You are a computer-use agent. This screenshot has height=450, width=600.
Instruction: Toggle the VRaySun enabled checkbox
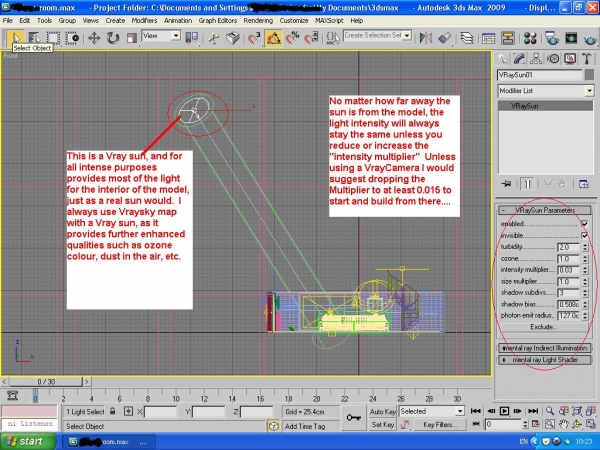(x=584, y=223)
